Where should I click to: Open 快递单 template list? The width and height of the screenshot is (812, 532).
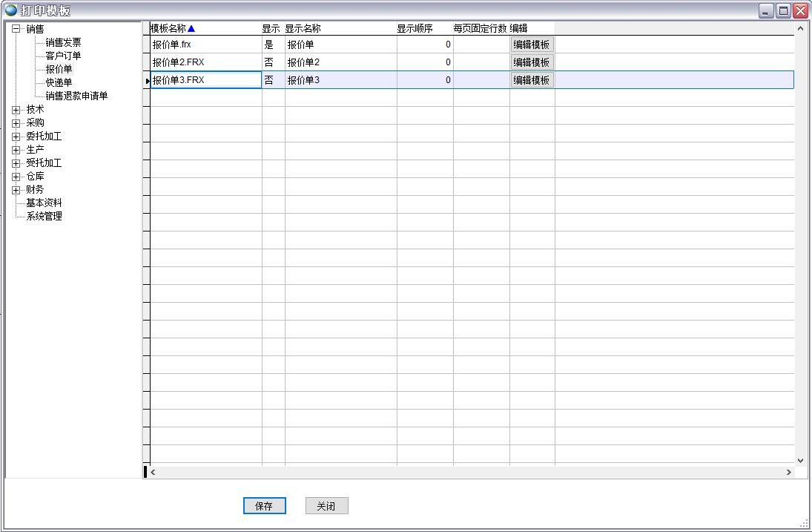(59, 82)
